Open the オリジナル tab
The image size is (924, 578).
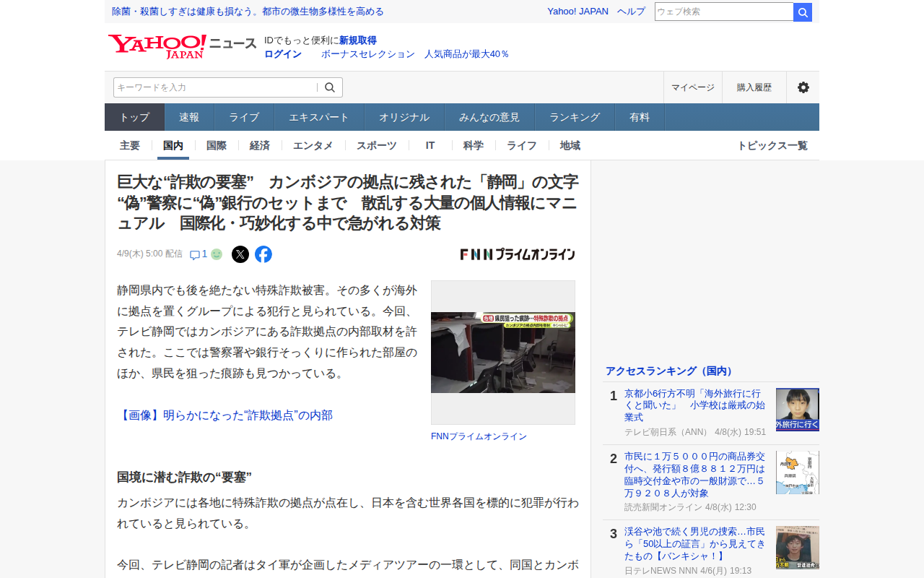(404, 117)
